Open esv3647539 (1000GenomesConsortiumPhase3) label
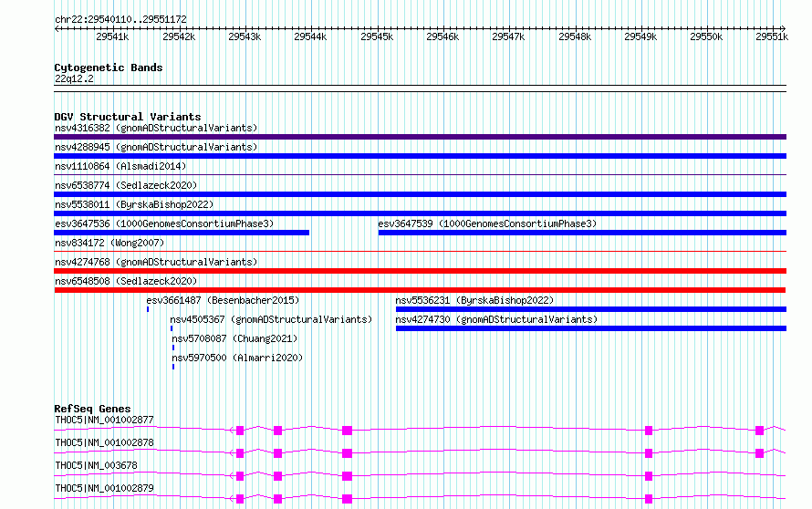Viewport: 812px width, 509px height. [487, 223]
